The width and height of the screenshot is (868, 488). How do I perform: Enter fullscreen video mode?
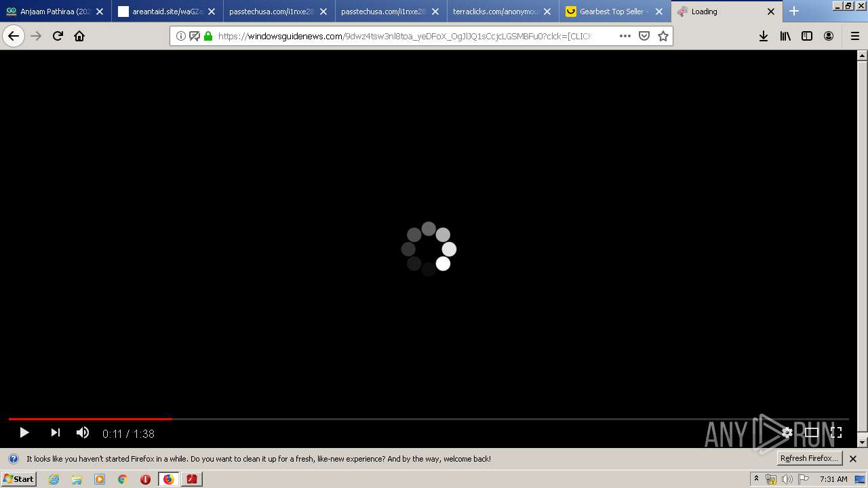click(836, 432)
